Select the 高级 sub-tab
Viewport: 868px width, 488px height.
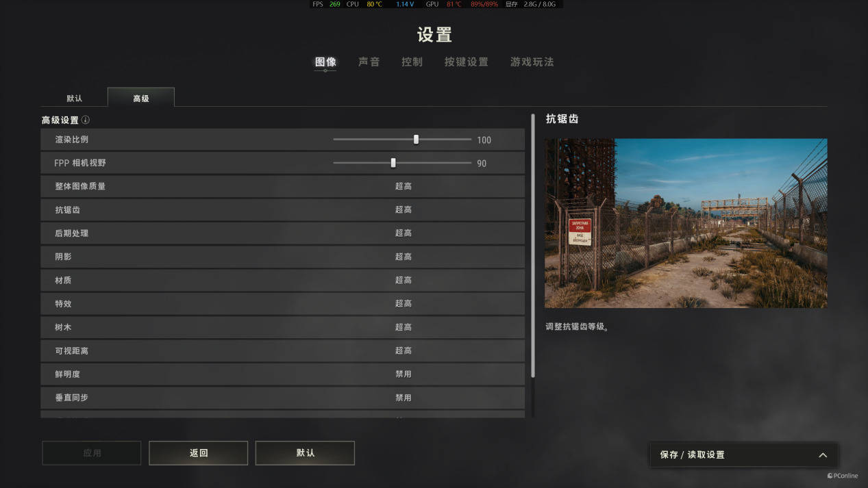coord(141,98)
